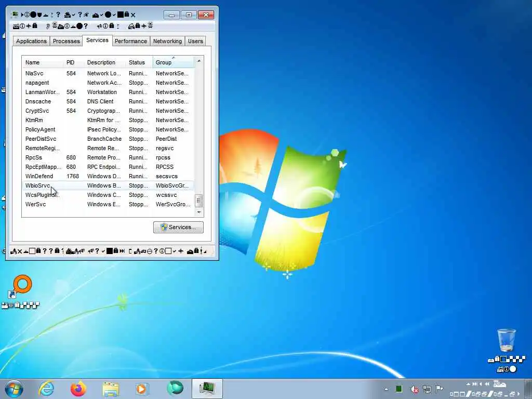Open the Windows Start button

[x=14, y=389]
